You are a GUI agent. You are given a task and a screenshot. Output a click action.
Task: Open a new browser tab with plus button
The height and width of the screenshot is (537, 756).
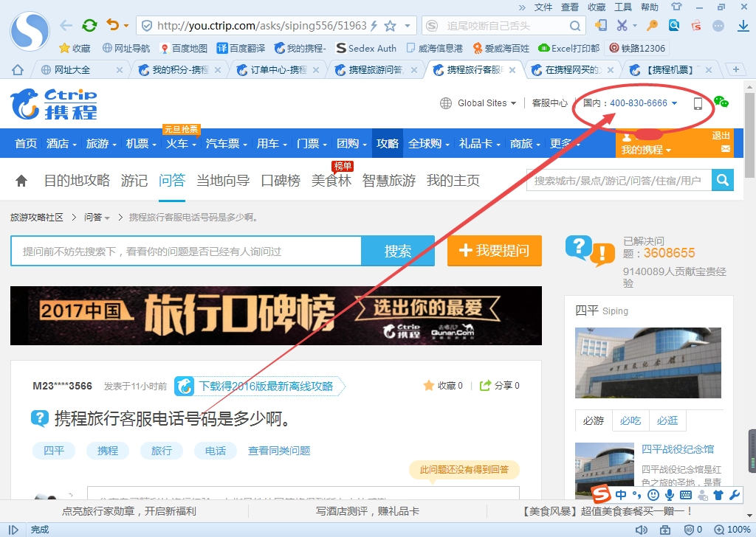(x=736, y=69)
